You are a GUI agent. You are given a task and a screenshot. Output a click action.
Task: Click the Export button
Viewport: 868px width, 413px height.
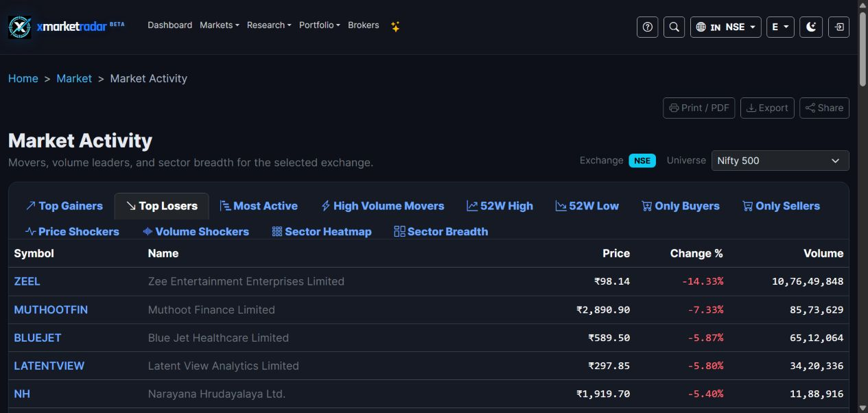767,108
